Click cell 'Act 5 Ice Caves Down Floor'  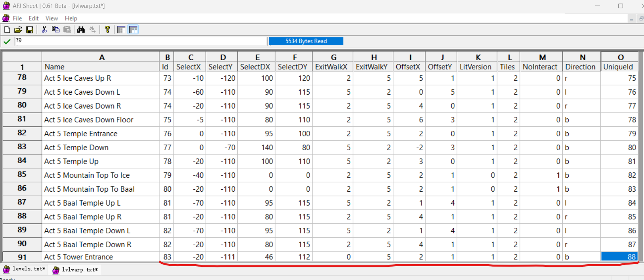click(x=101, y=120)
